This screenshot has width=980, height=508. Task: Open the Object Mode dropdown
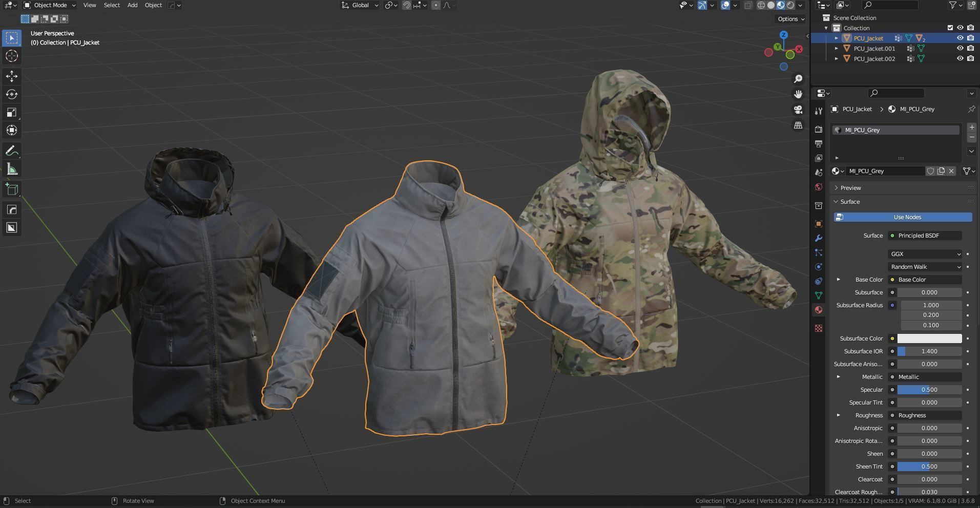[50, 5]
